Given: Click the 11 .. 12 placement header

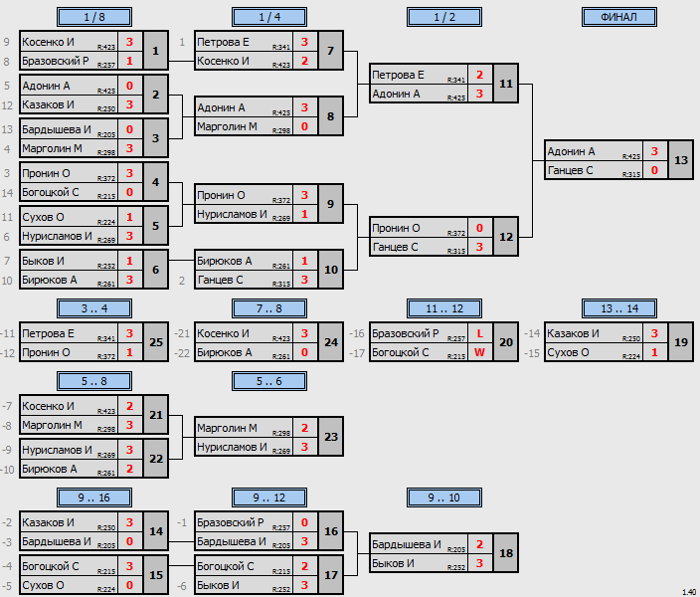Looking at the screenshot, I should [444, 308].
